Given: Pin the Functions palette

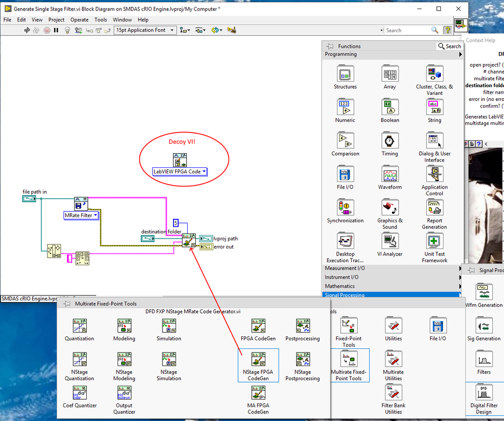Looking at the screenshot, I should point(330,46).
